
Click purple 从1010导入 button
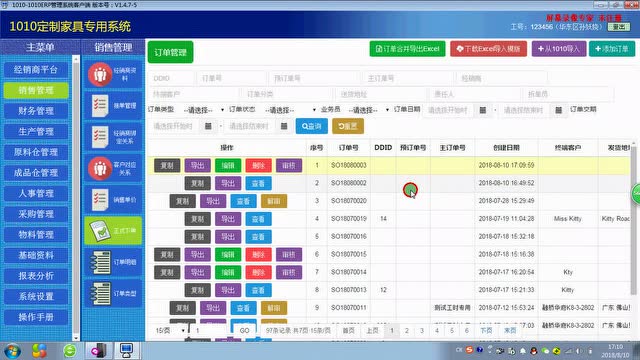point(559,49)
